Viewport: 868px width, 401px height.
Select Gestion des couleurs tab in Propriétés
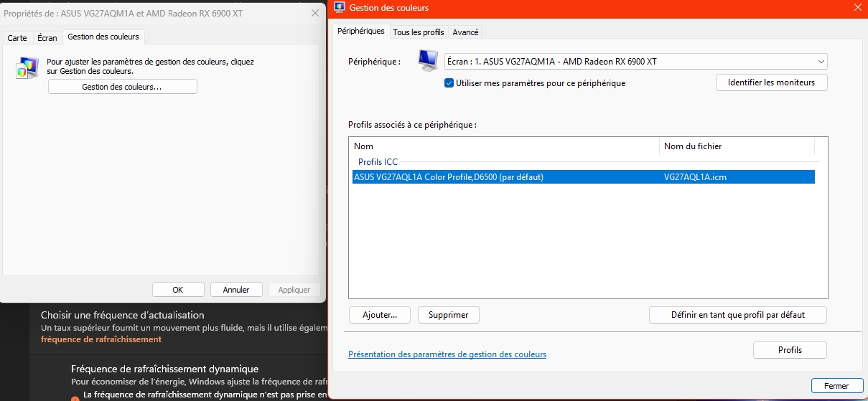[103, 37]
